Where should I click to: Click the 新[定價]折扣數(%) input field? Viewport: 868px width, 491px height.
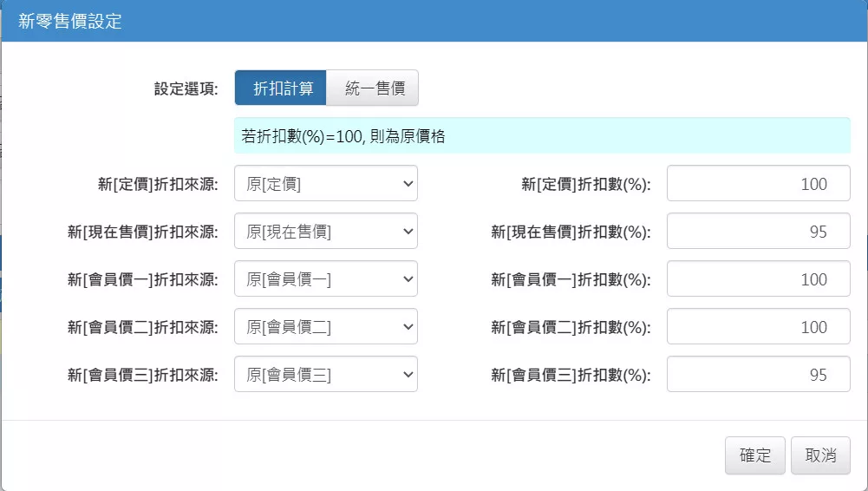[x=758, y=184]
